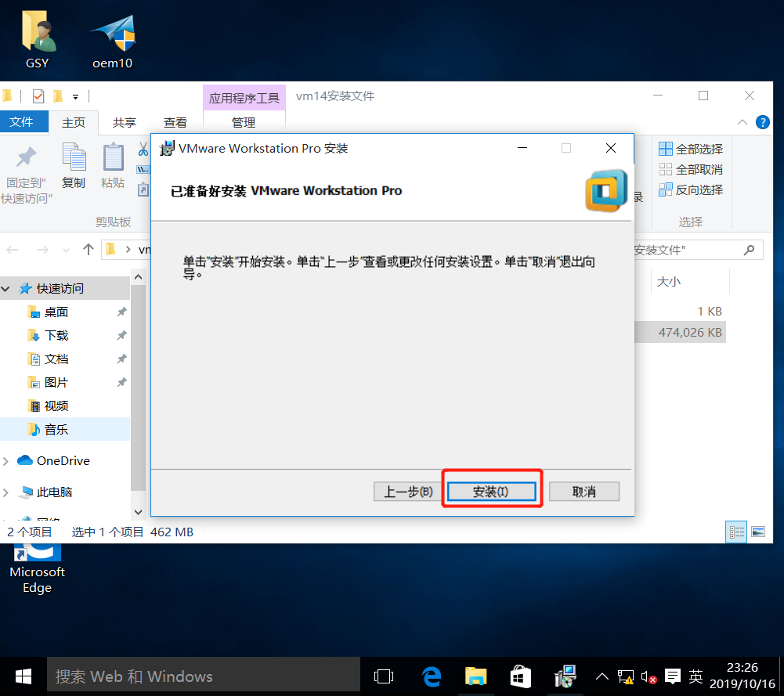Select 此电脑 in the navigation pane
The image size is (784, 696).
tap(54, 492)
